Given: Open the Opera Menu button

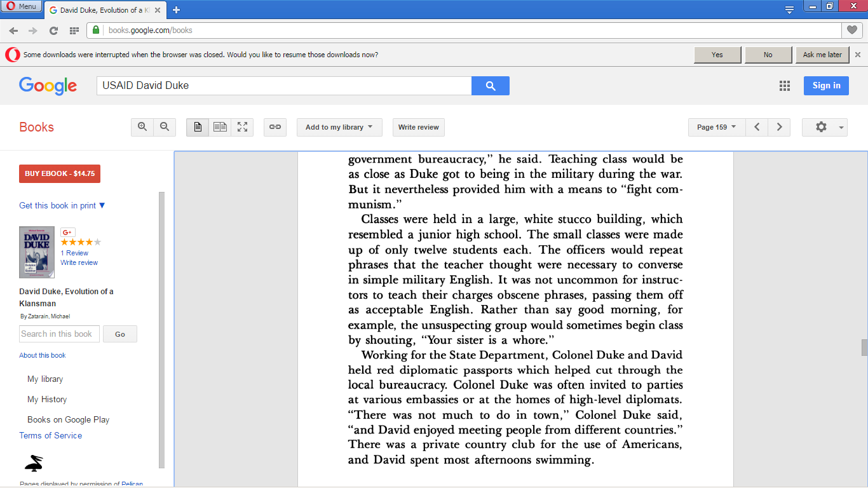Looking at the screenshot, I should (21, 6).
